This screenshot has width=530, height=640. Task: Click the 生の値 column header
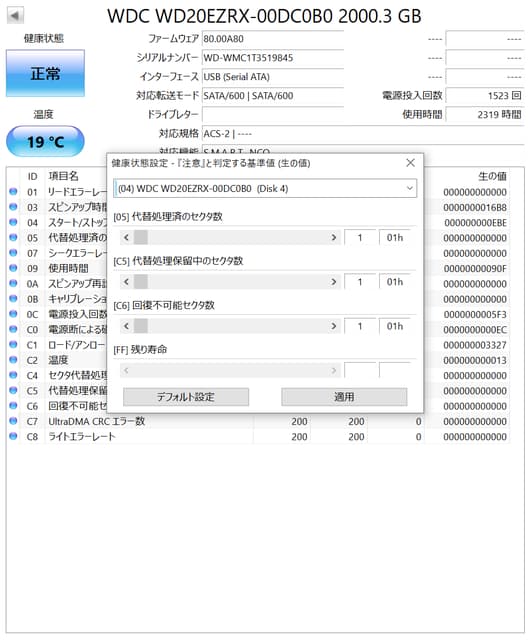click(x=492, y=176)
